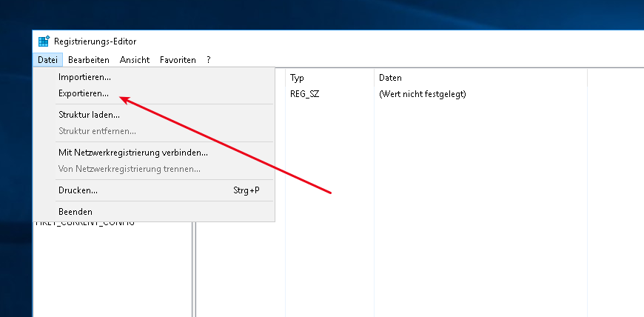Click the (Wert nicht festgelegt) data value

click(422, 94)
